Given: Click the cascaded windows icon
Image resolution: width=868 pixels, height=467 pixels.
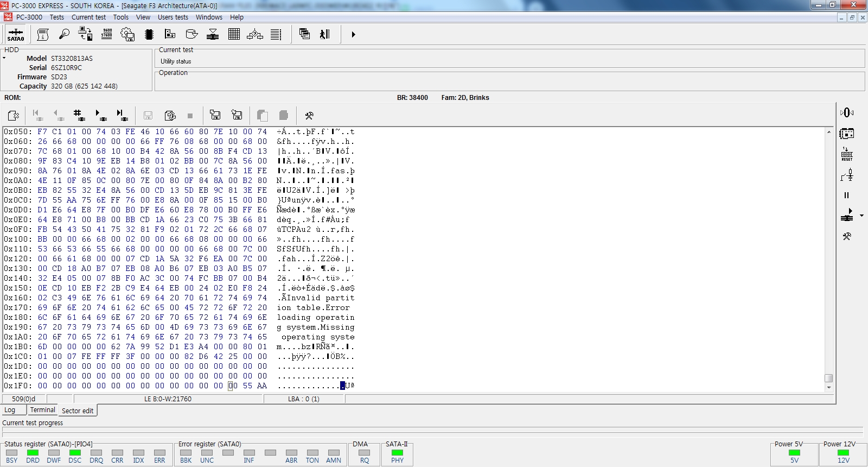Looking at the screenshot, I should (x=304, y=34).
